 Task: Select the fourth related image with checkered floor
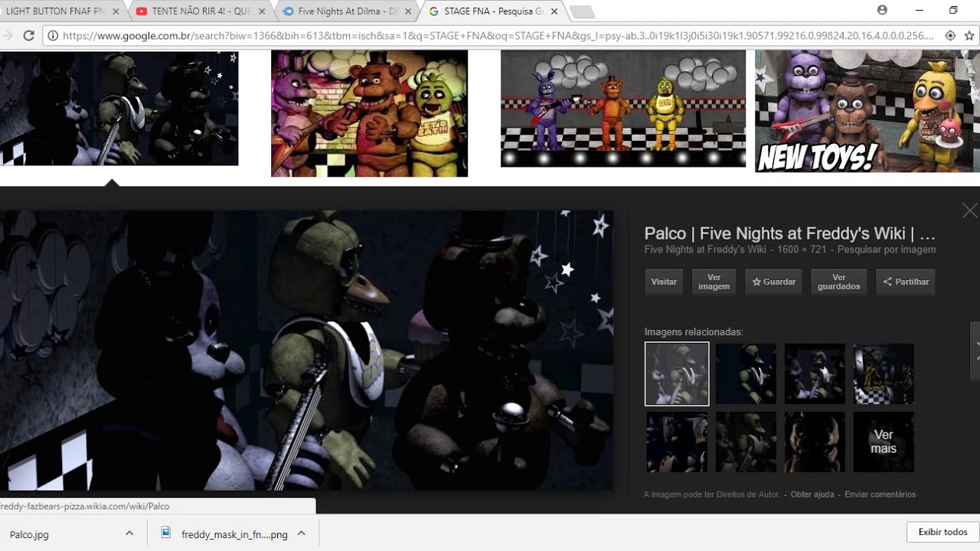pyautogui.click(x=884, y=373)
